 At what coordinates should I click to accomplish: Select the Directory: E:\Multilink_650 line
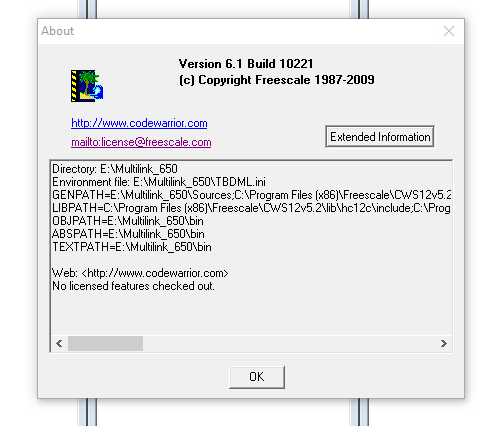click(x=115, y=169)
